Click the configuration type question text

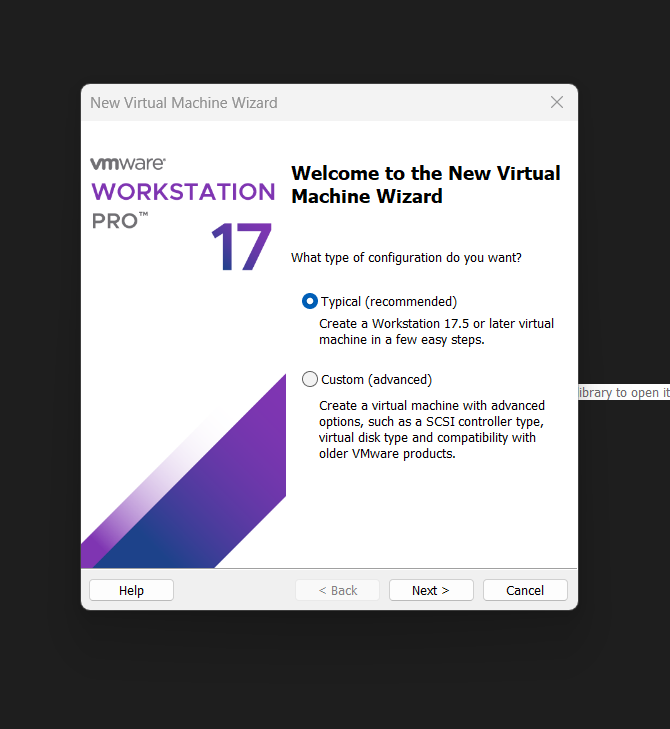[406, 258]
